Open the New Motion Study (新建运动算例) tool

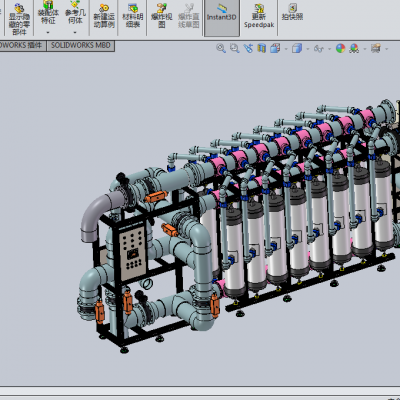104,16
